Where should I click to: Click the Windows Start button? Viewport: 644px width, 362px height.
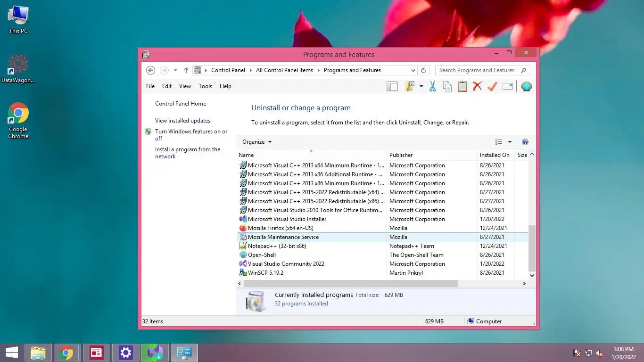coord(12,353)
